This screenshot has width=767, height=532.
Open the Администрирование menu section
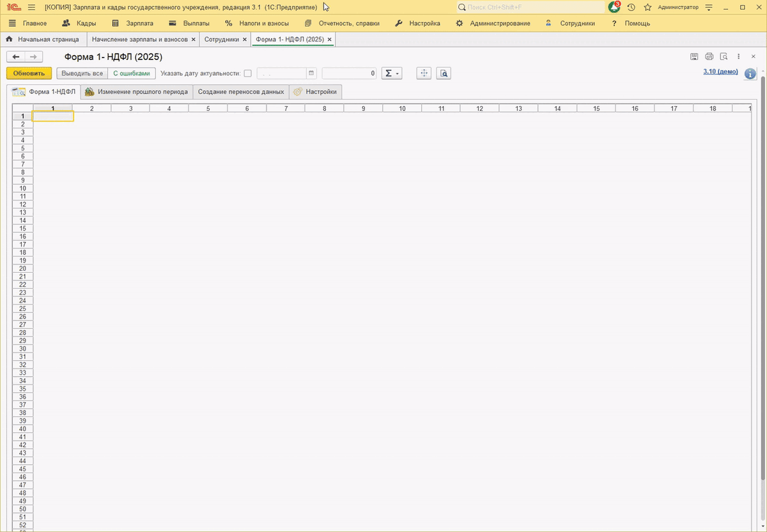tap(493, 23)
